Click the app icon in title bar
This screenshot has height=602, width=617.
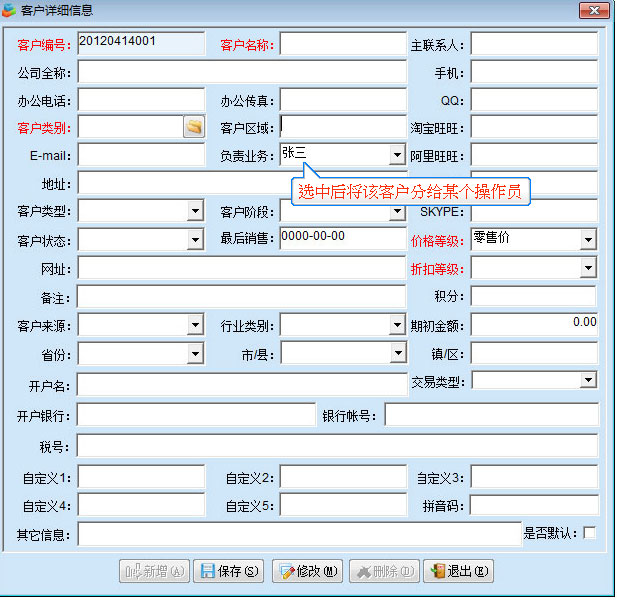point(9,11)
